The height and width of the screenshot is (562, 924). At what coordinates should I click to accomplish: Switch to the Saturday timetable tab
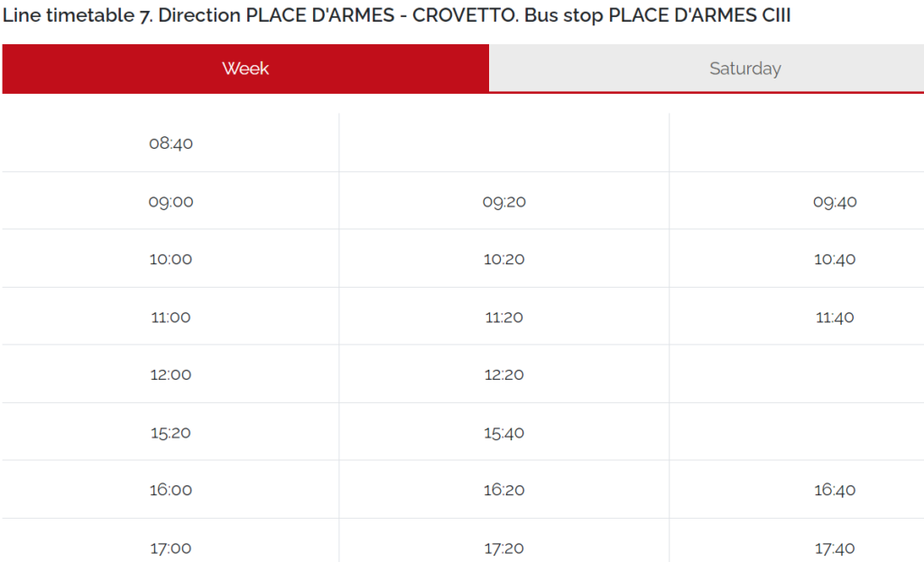(x=744, y=68)
